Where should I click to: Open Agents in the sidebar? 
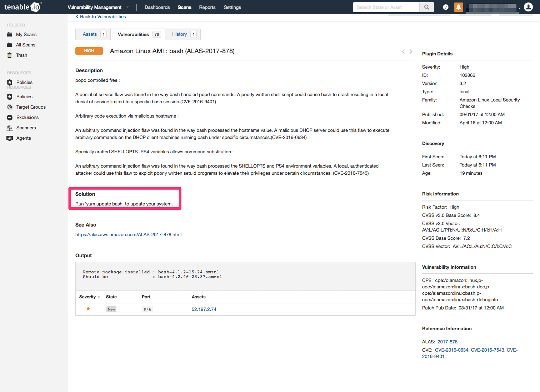pos(24,138)
